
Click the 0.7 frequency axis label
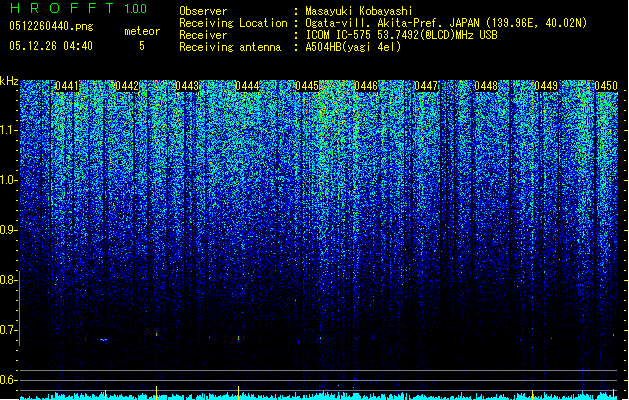point(9,330)
